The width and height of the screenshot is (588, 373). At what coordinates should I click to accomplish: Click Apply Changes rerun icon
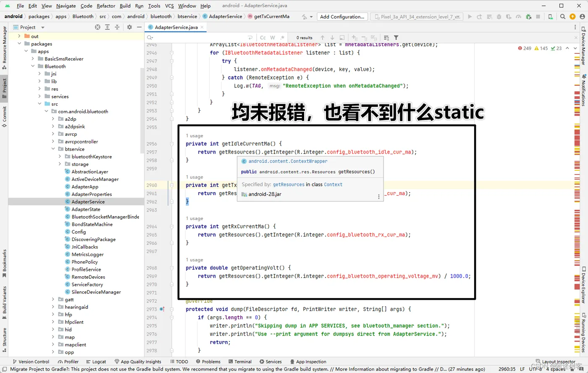pyautogui.click(x=479, y=17)
